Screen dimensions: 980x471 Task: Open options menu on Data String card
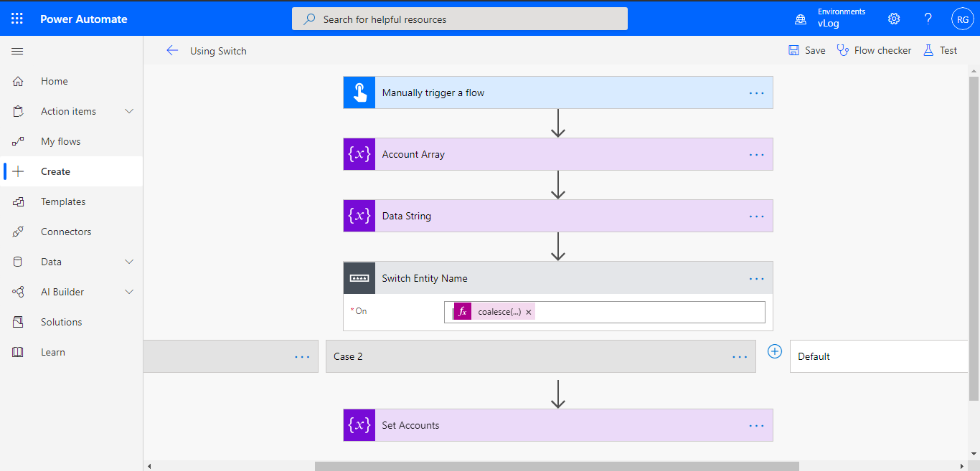click(x=756, y=216)
